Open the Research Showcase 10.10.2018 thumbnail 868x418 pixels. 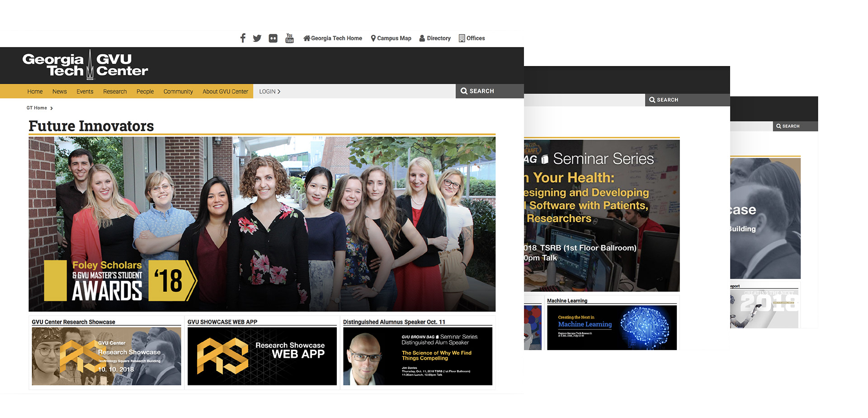[106, 356]
